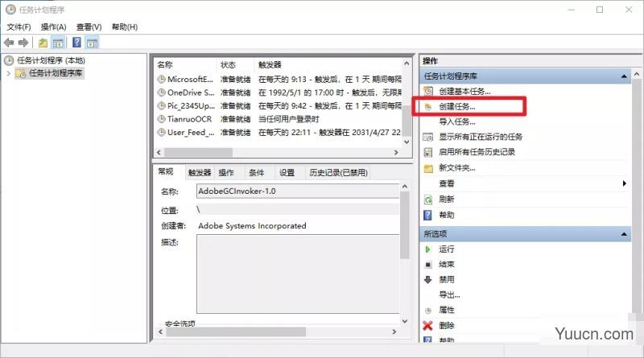This screenshot has height=358, width=644.
Task: Select 任务计划程序 (本地) root node
Action: coord(51,60)
